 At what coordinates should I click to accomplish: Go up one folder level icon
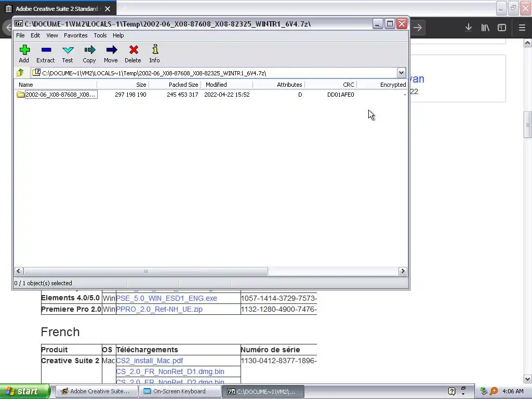pos(20,73)
